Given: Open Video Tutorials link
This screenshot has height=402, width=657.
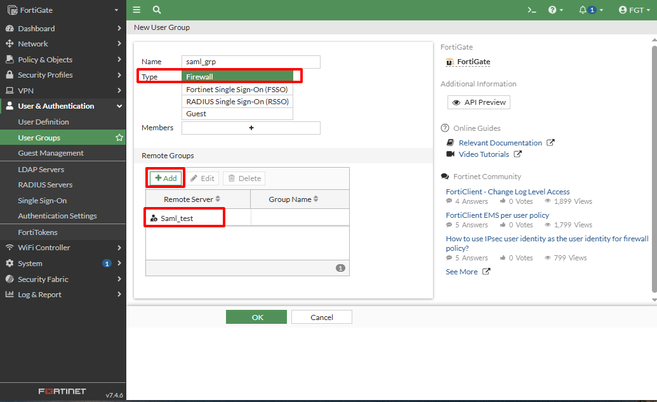Looking at the screenshot, I should pyautogui.click(x=484, y=154).
